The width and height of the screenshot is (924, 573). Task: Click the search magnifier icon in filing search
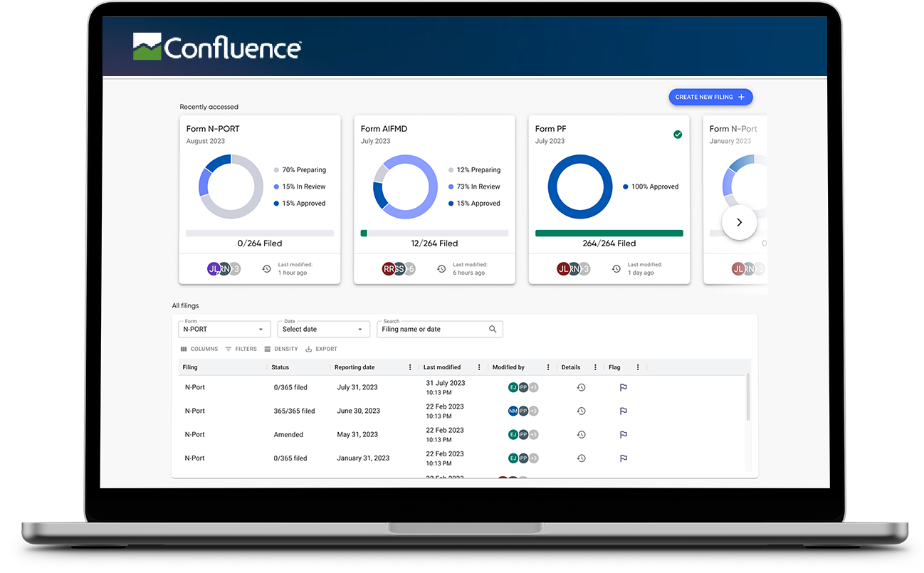pyautogui.click(x=493, y=330)
